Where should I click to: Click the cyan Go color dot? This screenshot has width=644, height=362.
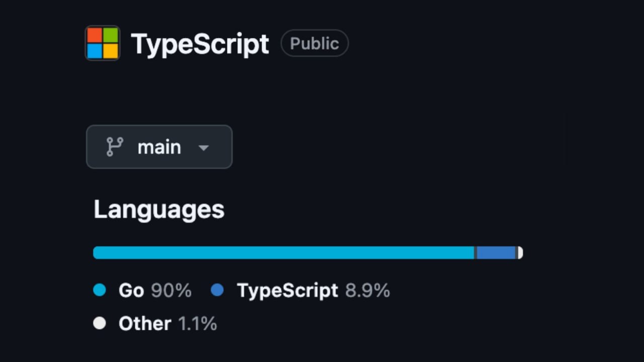(x=100, y=290)
